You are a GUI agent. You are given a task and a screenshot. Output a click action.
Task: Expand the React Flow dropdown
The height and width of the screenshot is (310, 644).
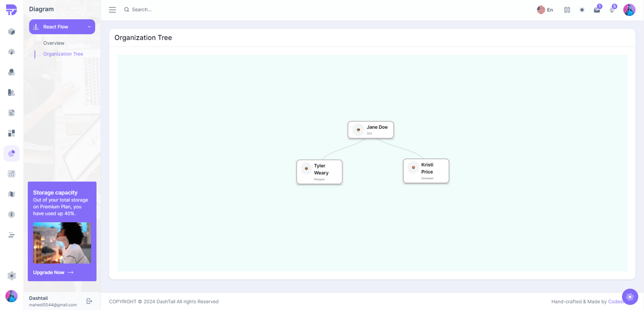[x=62, y=27]
